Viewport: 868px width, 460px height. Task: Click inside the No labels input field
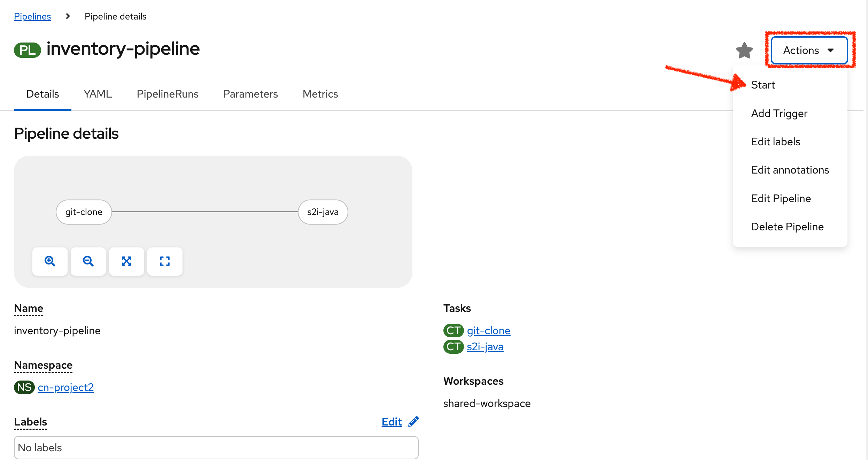tap(216, 447)
